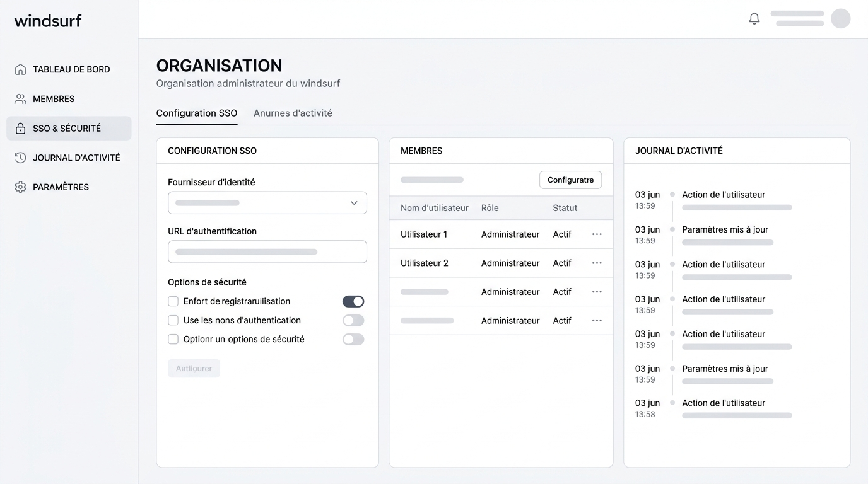Check the Use les nons d'authentication checkbox
Screen dimensions: 868x484
pos(173,320)
